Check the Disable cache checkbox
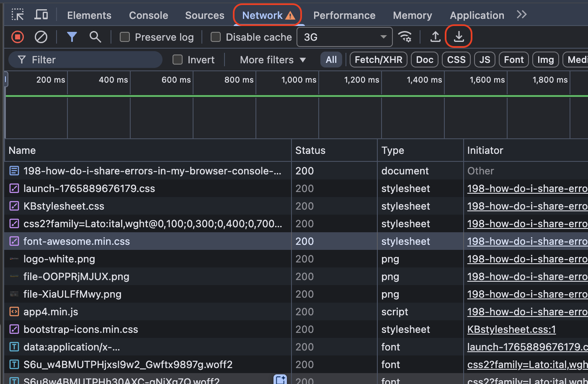The width and height of the screenshot is (588, 384). pos(216,37)
